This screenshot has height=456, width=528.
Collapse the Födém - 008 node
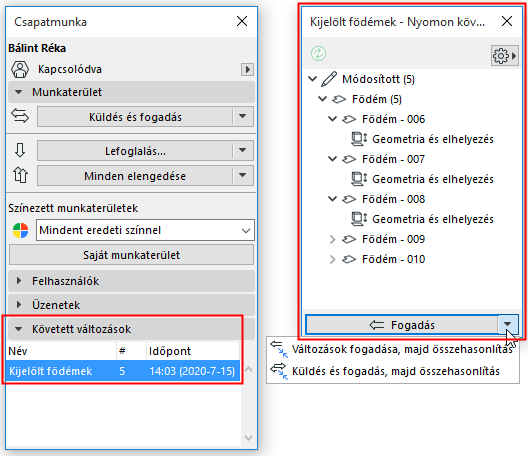pyautogui.click(x=333, y=199)
